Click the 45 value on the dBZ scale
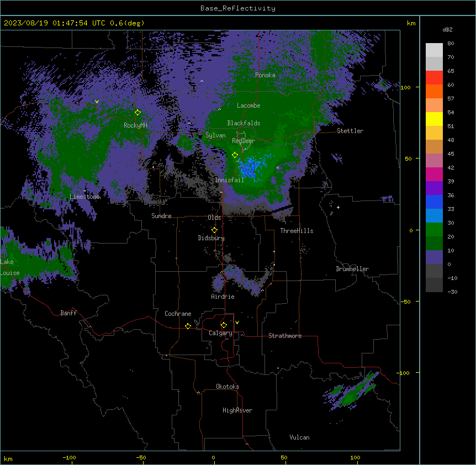 pos(451,154)
